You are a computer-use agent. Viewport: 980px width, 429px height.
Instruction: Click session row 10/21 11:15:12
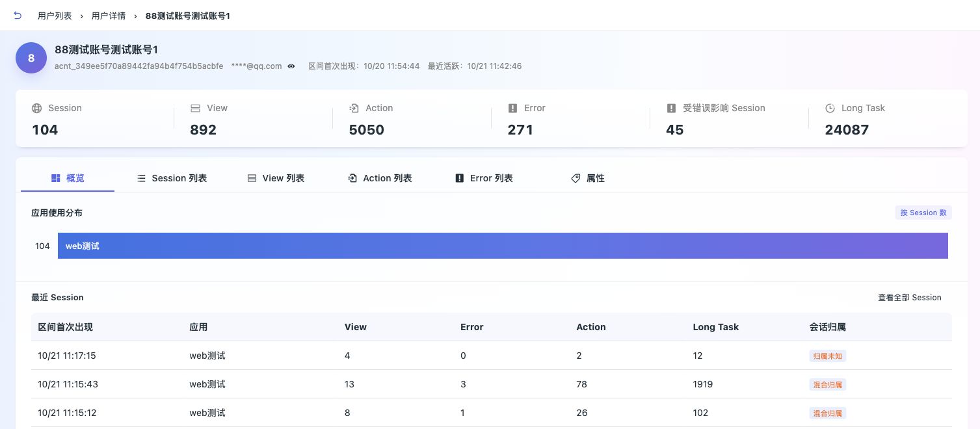(492, 413)
